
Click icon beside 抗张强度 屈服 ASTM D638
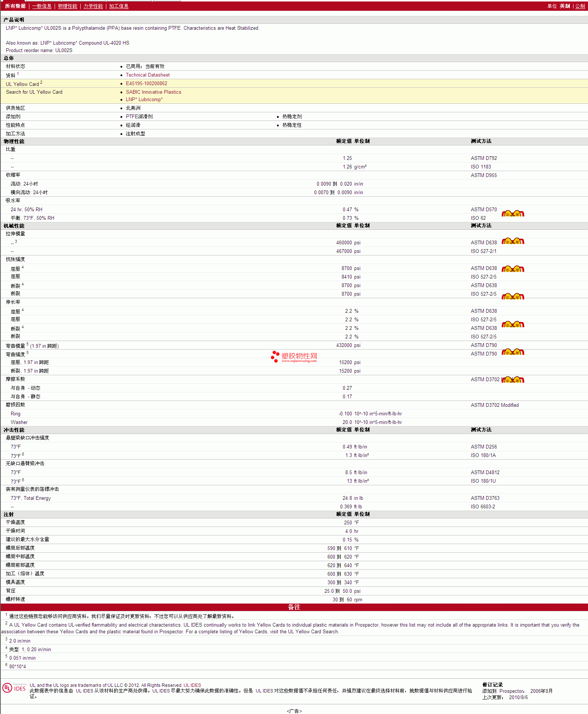click(x=513, y=269)
